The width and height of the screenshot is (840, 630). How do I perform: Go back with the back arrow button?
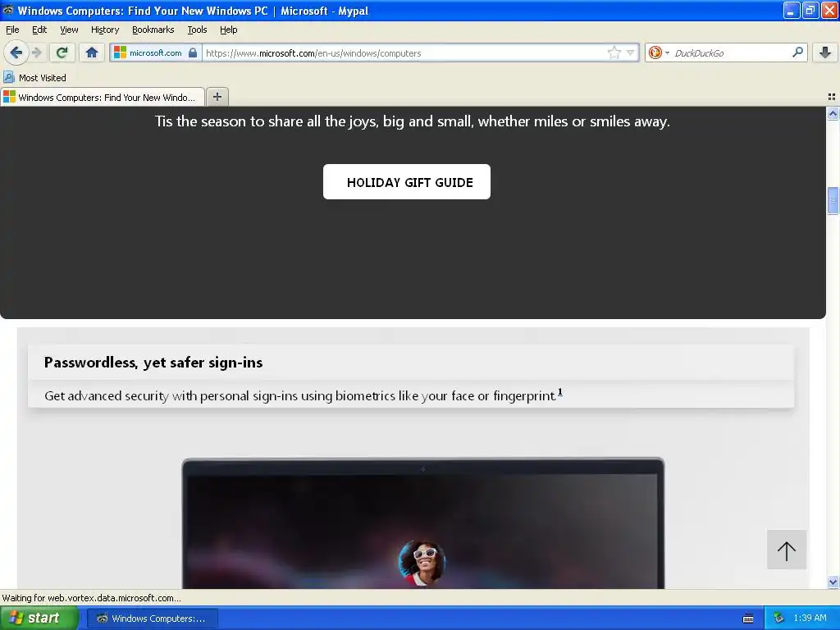(16, 52)
